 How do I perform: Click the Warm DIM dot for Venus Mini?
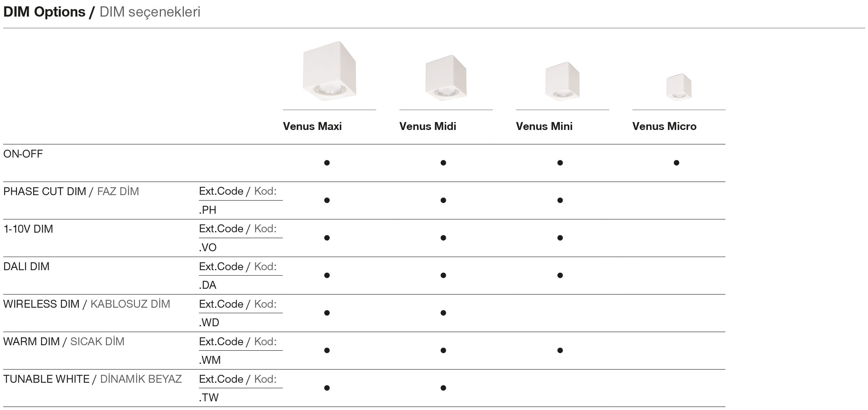[560, 350]
